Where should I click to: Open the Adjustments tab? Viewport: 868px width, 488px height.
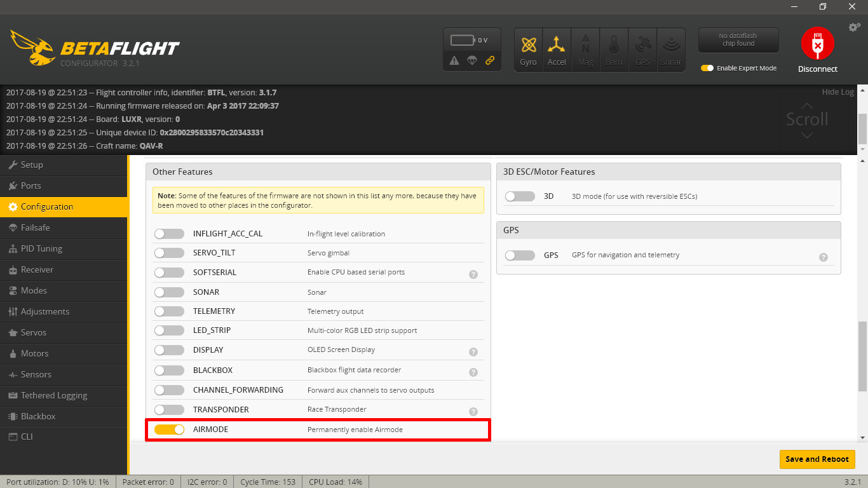(64, 311)
